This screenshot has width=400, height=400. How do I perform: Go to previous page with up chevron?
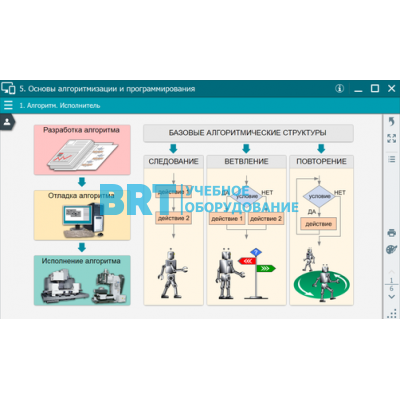click(392, 271)
